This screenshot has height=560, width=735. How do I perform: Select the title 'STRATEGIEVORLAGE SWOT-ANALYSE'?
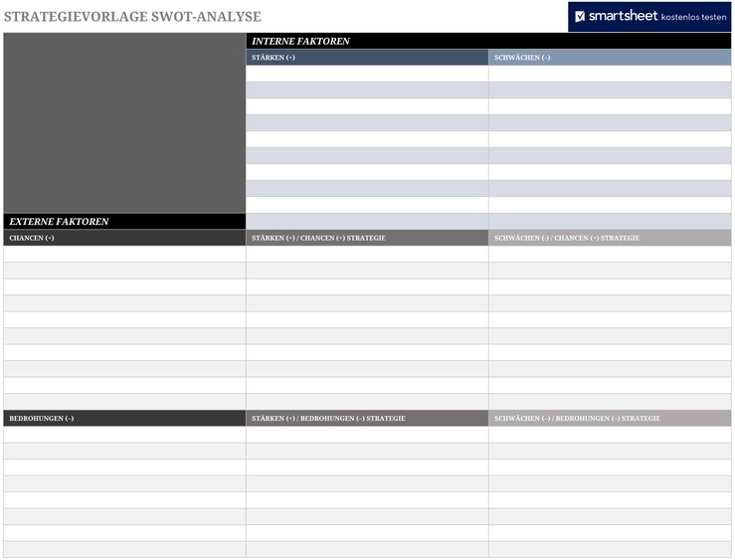[132, 16]
